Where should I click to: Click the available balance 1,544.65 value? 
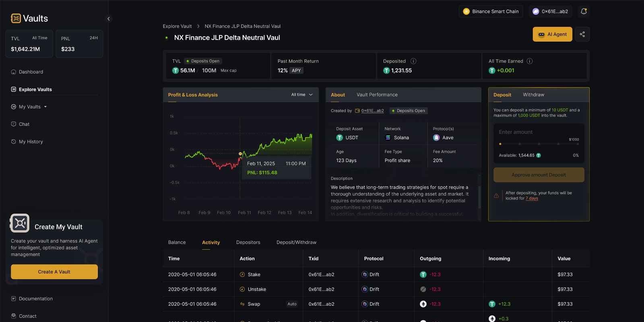[526, 155]
